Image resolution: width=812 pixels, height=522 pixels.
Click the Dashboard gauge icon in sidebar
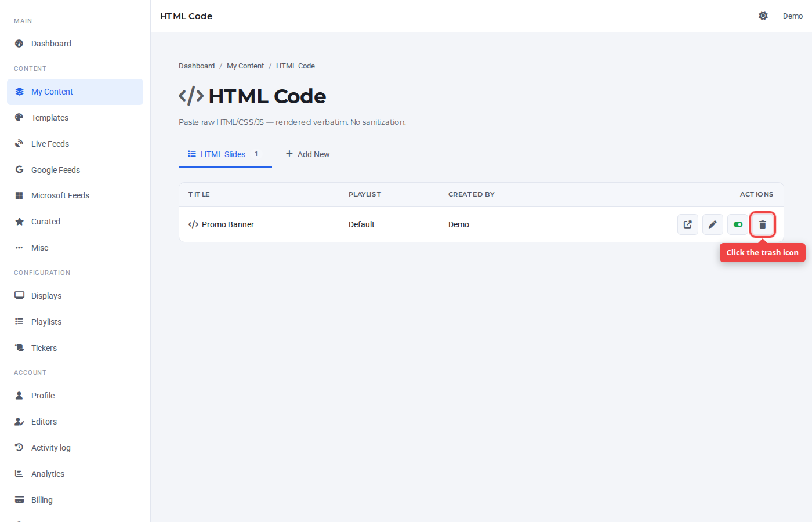[19, 43]
